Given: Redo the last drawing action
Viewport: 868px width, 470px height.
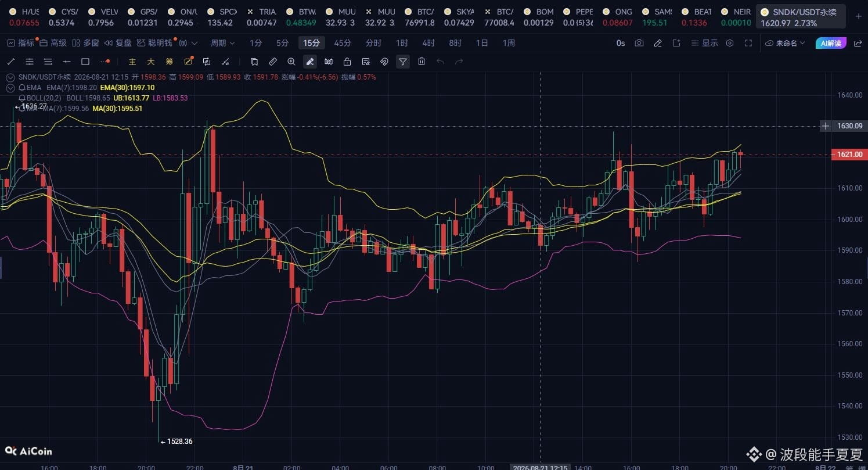Looking at the screenshot, I should [459, 62].
